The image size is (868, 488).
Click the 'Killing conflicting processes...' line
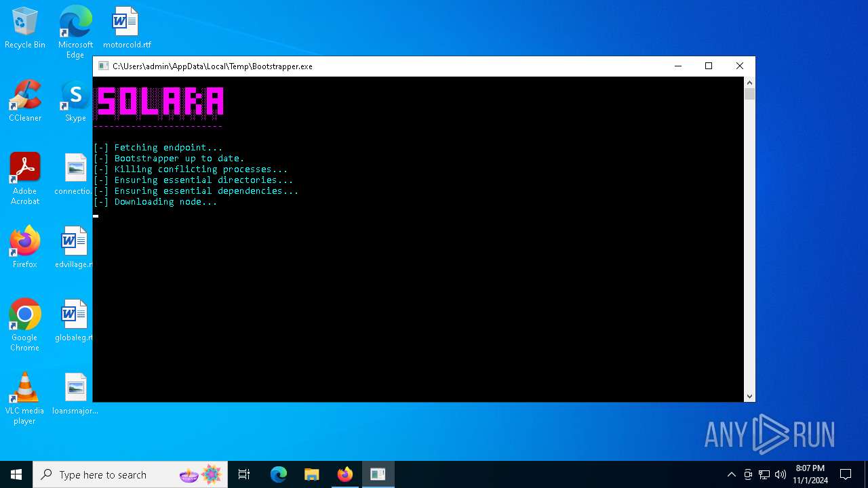tap(191, 169)
